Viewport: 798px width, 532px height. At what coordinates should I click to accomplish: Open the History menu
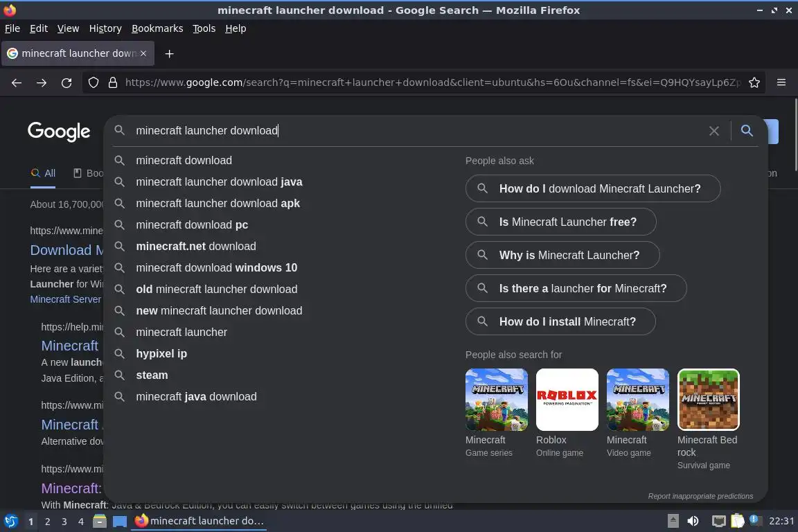click(x=105, y=28)
